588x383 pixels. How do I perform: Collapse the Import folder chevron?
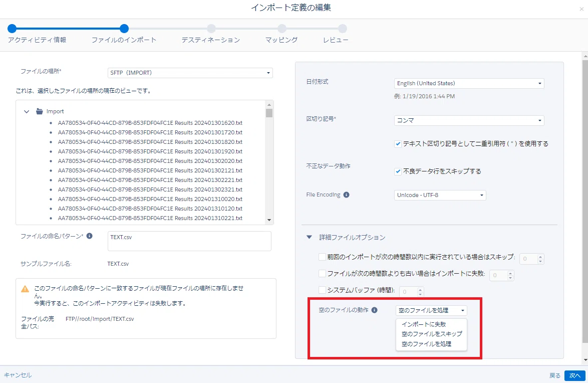27,111
